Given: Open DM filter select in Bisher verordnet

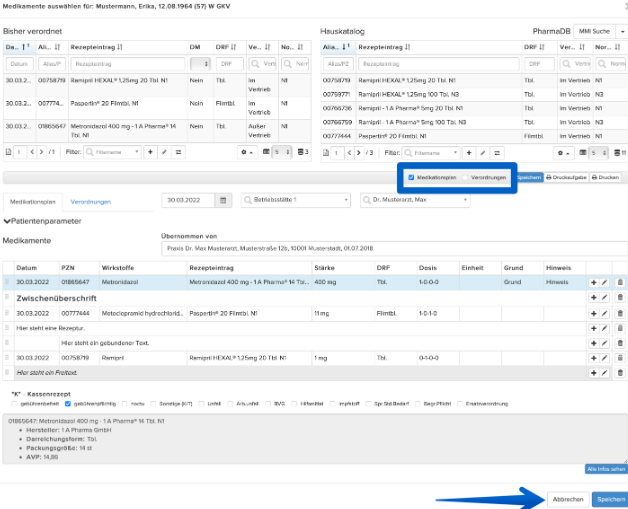Looking at the screenshot, I should (200, 64).
